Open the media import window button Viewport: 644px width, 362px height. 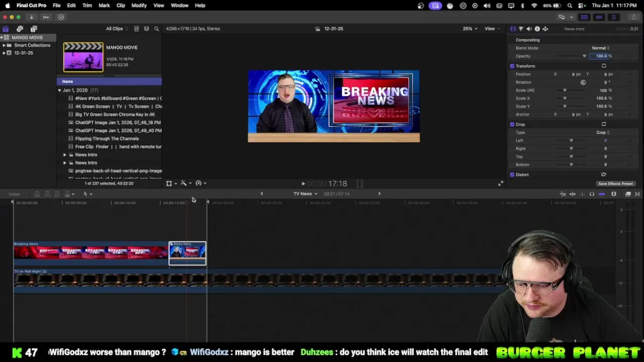click(31, 17)
